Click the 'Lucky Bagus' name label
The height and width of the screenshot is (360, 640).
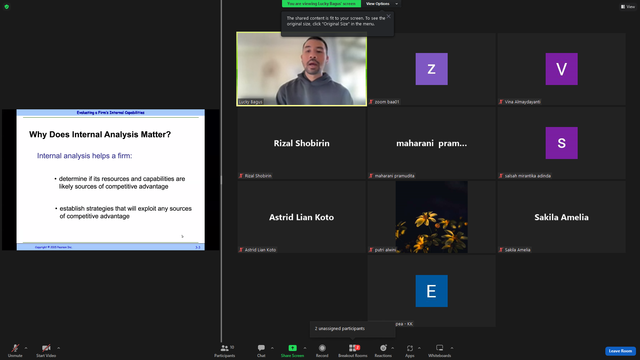[x=251, y=102]
